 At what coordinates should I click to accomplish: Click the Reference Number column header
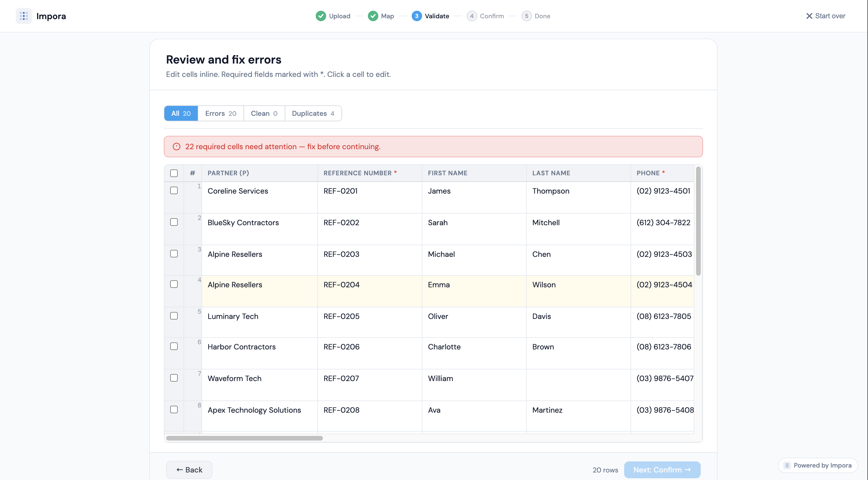[370, 173]
